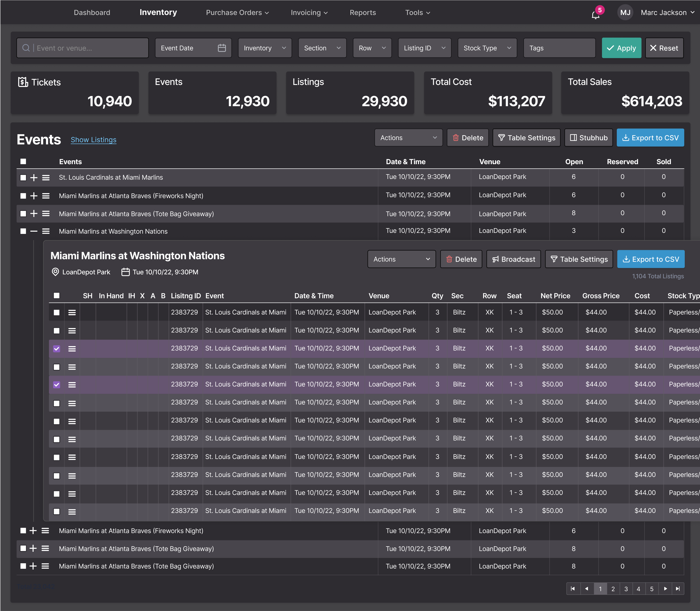Open the Purchase Orders menu
The image size is (700, 611).
click(237, 12)
